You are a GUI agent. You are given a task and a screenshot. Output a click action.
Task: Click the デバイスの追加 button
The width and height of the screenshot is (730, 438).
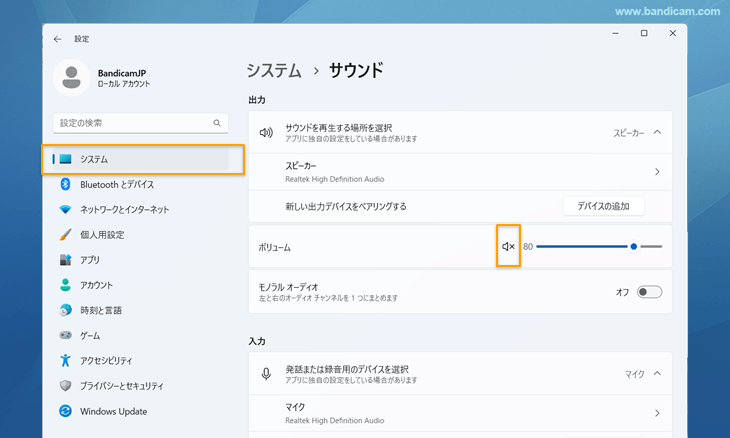pyautogui.click(x=603, y=206)
